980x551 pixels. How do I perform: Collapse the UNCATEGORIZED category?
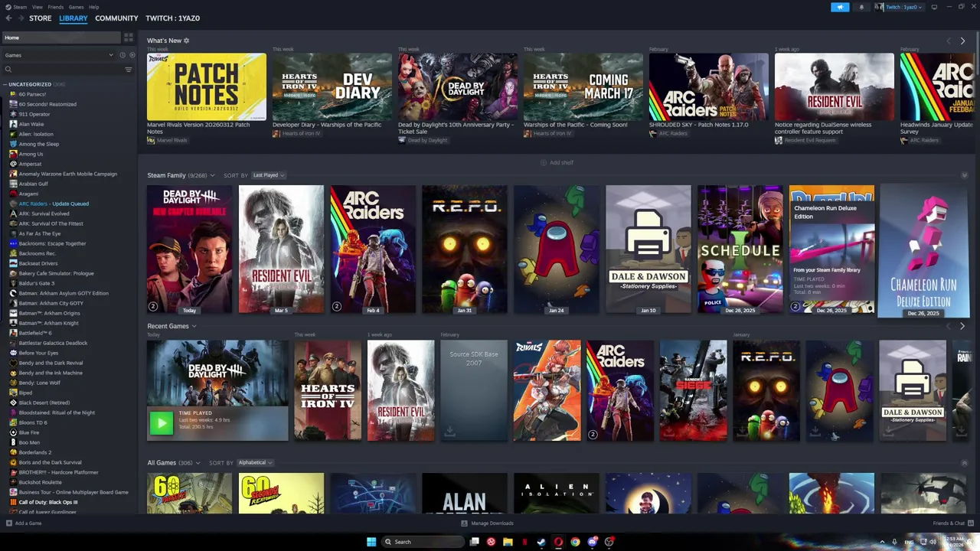[5, 84]
